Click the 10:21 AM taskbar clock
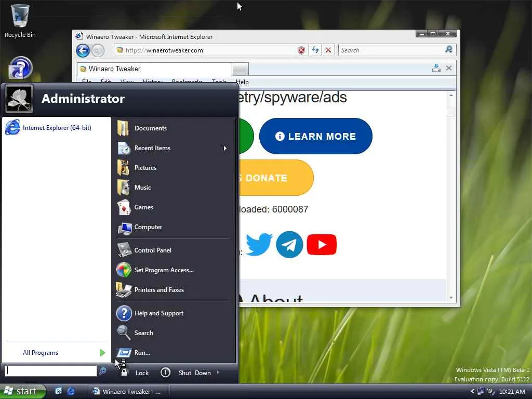The height and width of the screenshot is (399, 532). [x=512, y=392]
